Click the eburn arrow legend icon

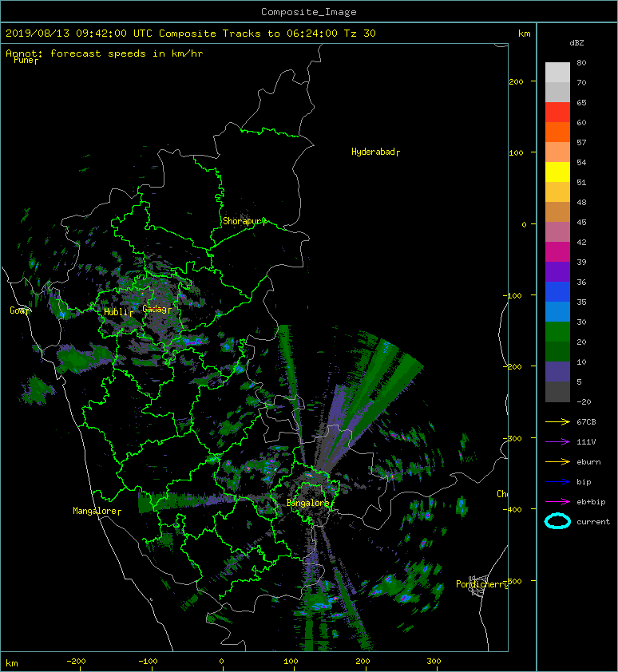557,461
